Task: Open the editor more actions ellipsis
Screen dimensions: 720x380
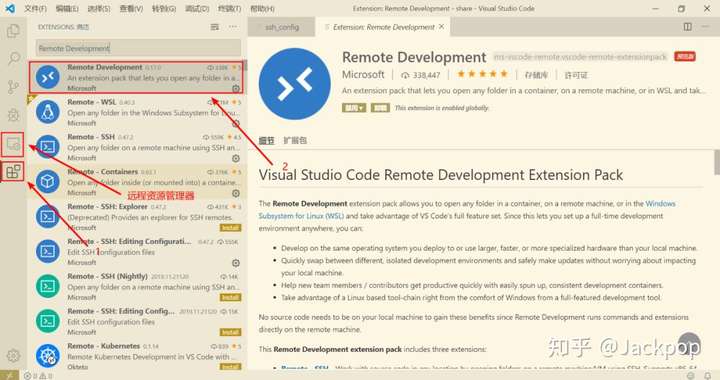Action: [x=705, y=27]
